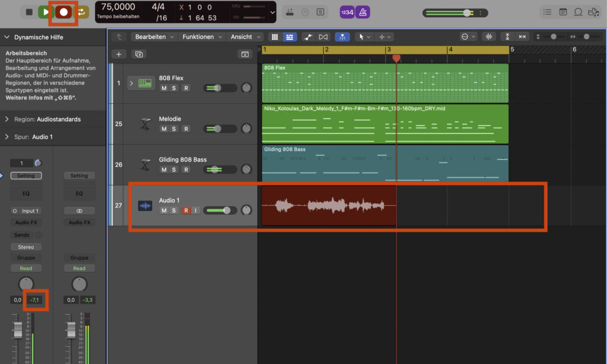The height and width of the screenshot is (364, 607).
Task: Click the Stereo output slot
Action: [26, 247]
